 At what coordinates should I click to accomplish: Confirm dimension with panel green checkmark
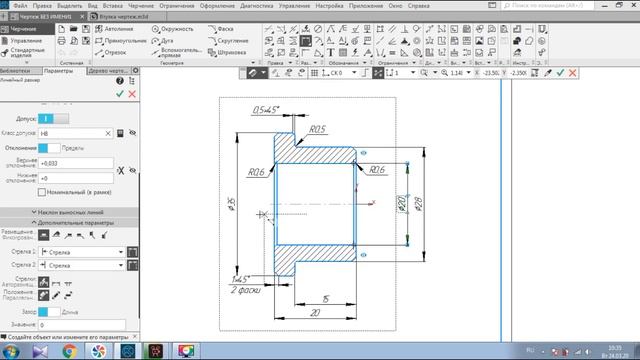[120, 94]
